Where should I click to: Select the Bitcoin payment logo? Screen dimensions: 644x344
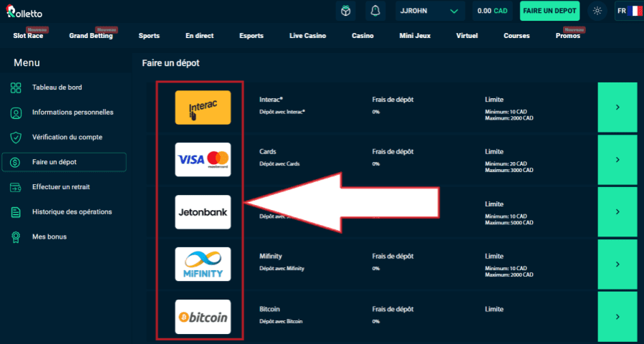pyautogui.click(x=203, y=317)
